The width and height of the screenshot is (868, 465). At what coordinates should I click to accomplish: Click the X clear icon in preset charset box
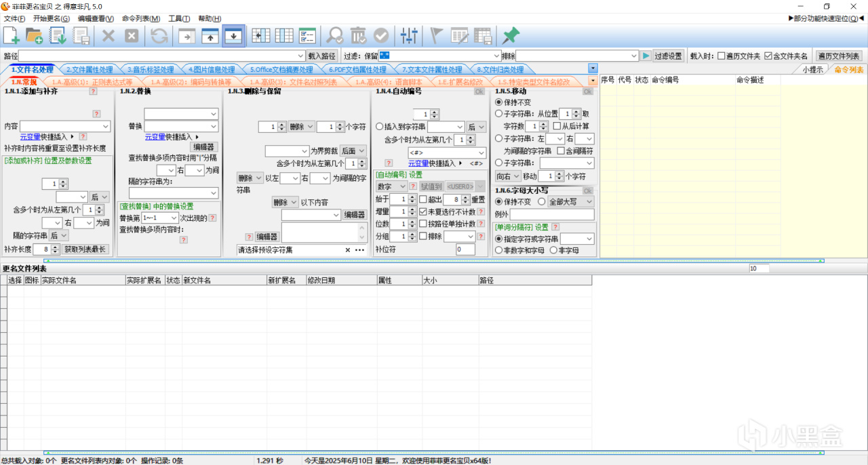348,250
